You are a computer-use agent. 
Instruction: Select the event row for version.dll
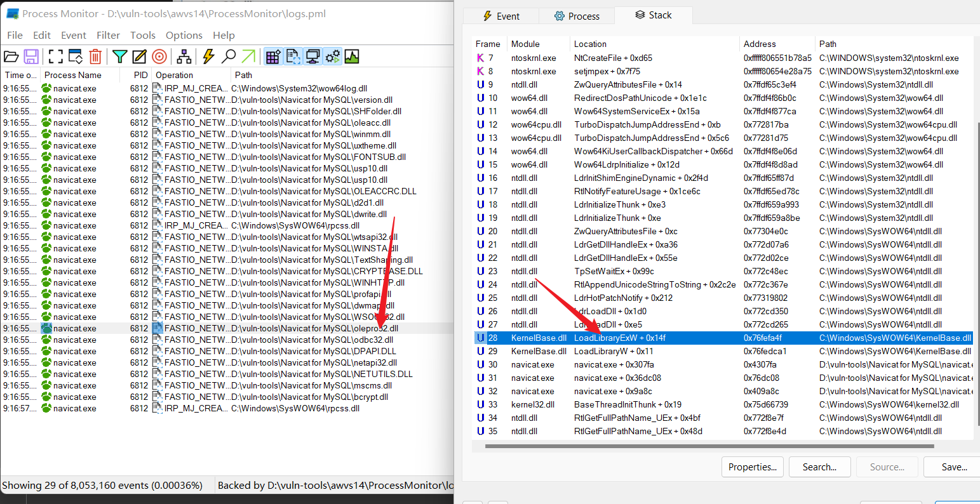(227, 100)
